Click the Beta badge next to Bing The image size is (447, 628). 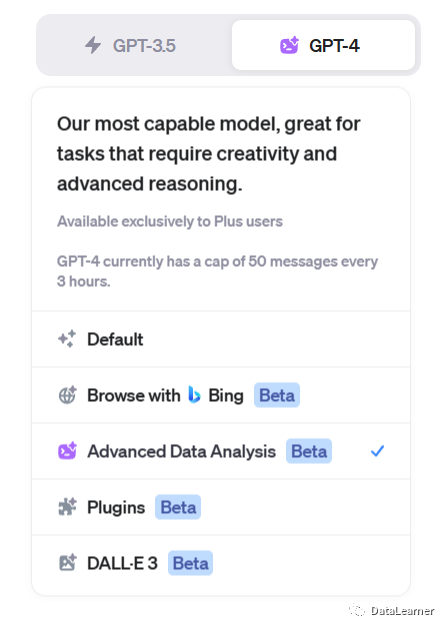pyautogui.click(x=277, y=395)
